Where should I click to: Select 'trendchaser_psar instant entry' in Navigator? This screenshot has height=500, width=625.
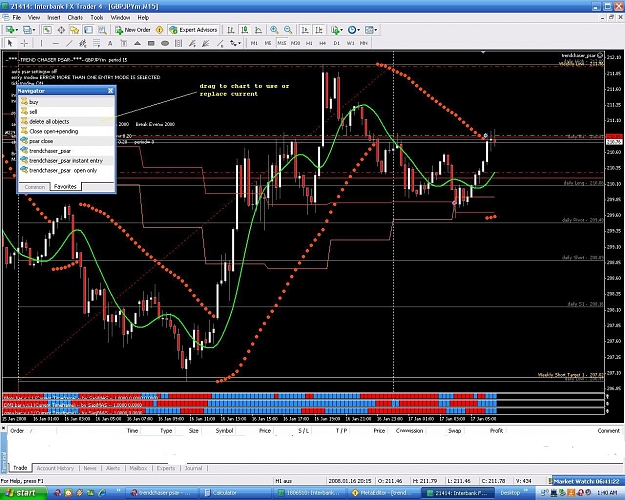[x=67, y=161]
